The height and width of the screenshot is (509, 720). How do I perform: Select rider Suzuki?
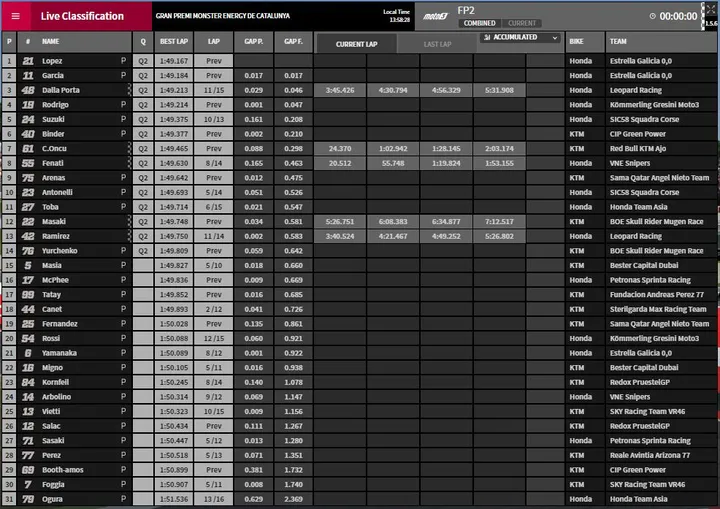point(53,119)
